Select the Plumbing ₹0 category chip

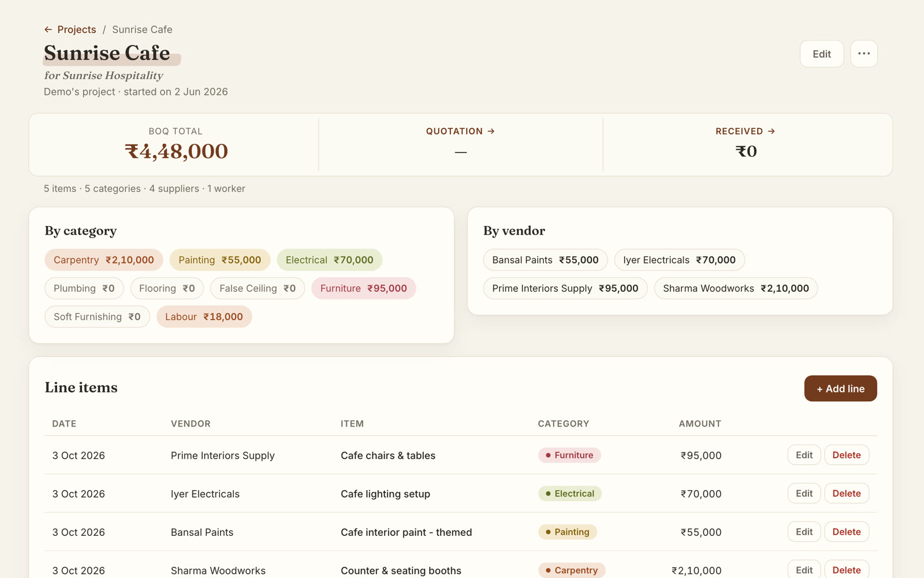84,288
